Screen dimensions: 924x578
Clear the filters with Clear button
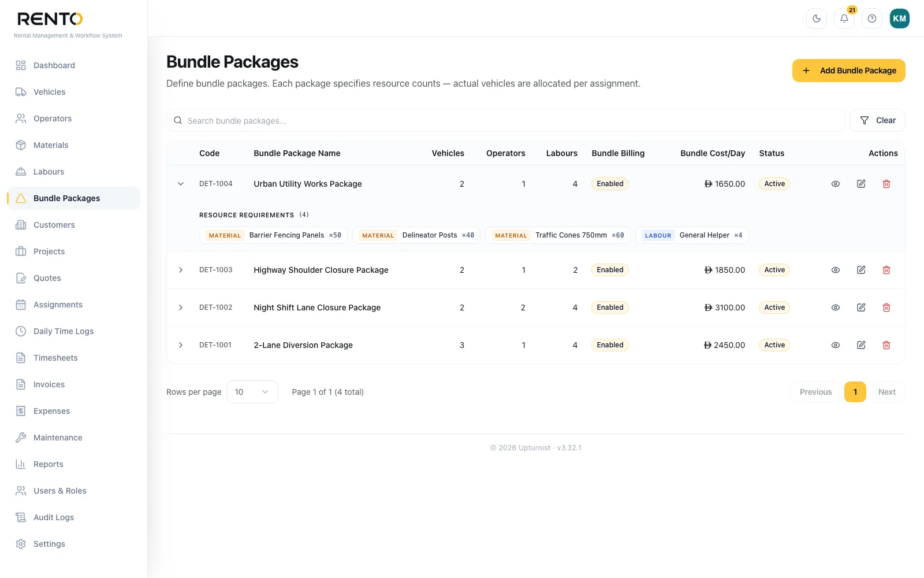(877, 120)
